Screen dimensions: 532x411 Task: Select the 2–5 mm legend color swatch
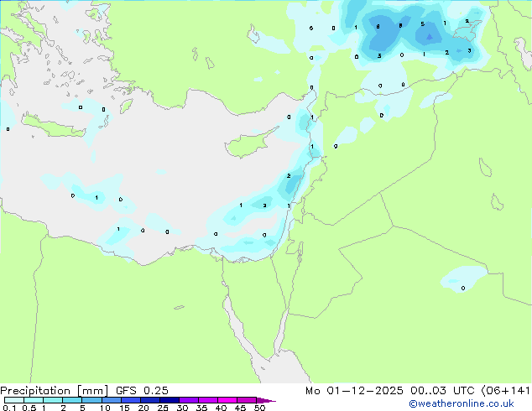[72, 400]
